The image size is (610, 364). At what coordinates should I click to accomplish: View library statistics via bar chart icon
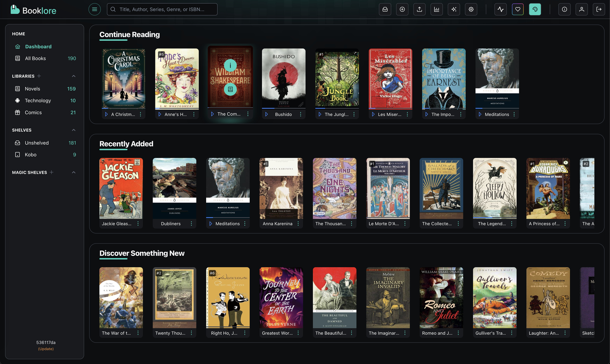point(437,9)
